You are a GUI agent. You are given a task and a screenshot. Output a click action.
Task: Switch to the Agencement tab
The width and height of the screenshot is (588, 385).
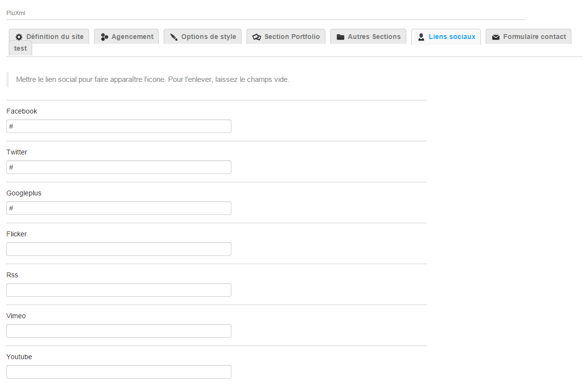pos(132,37)
